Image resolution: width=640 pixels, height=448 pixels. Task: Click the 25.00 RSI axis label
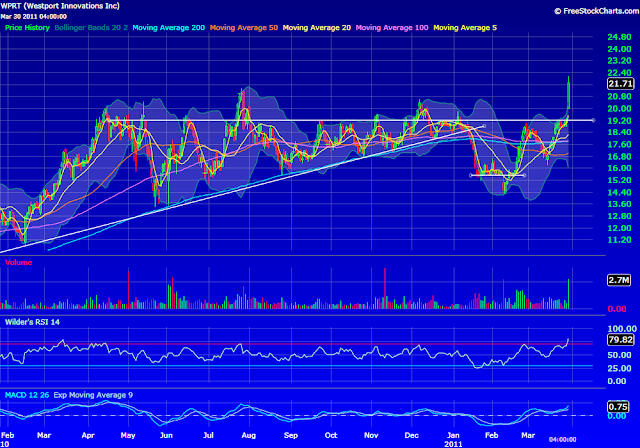coord(619,368)
